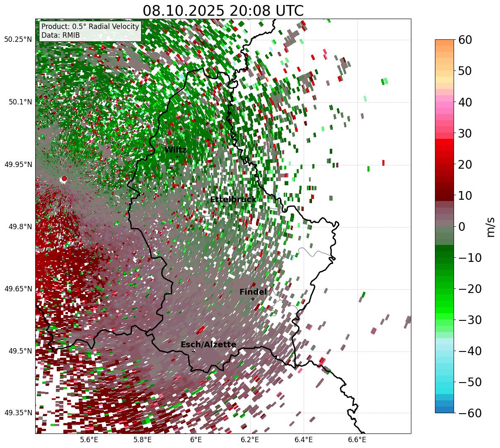Click the red radar site marker
Image resolution: width=500 pixels, height=448 pixels.
tap(64, 179)
